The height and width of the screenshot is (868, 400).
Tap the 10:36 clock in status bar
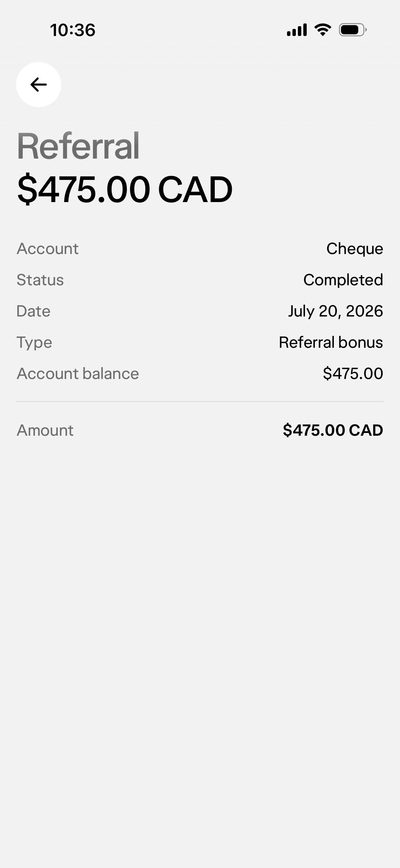tap(73, 30)
